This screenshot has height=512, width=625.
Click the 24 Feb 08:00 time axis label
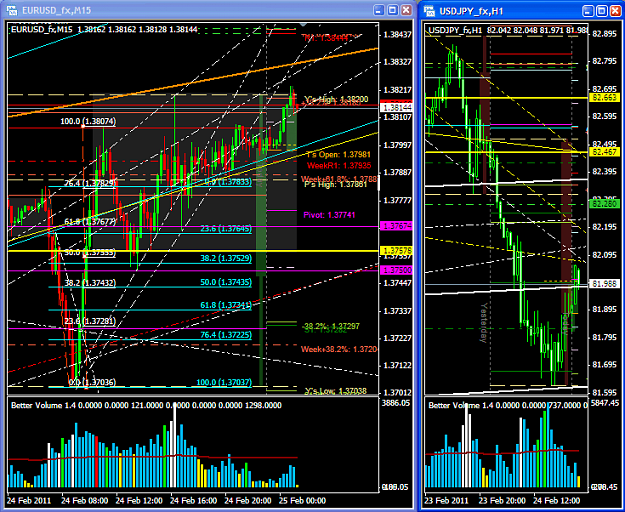click(x=85, y=500)
